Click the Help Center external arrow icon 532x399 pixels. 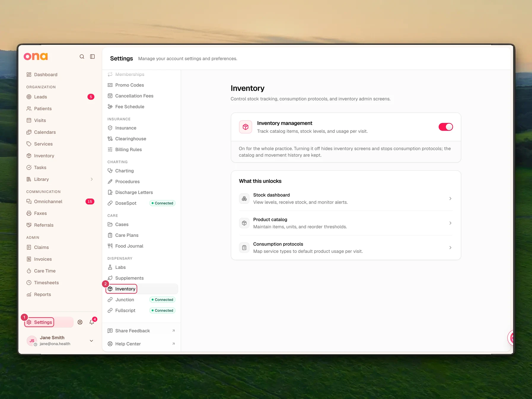pos(173,344)
